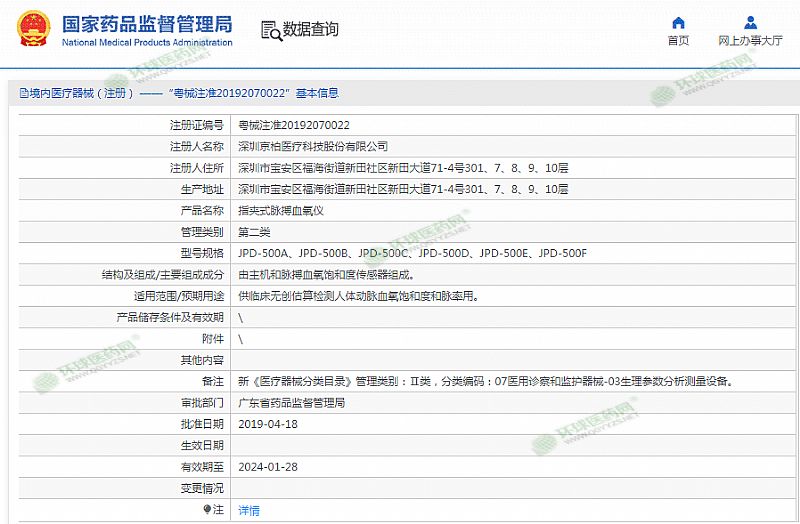Go to 首页 text label

click(x=678, y=41)
